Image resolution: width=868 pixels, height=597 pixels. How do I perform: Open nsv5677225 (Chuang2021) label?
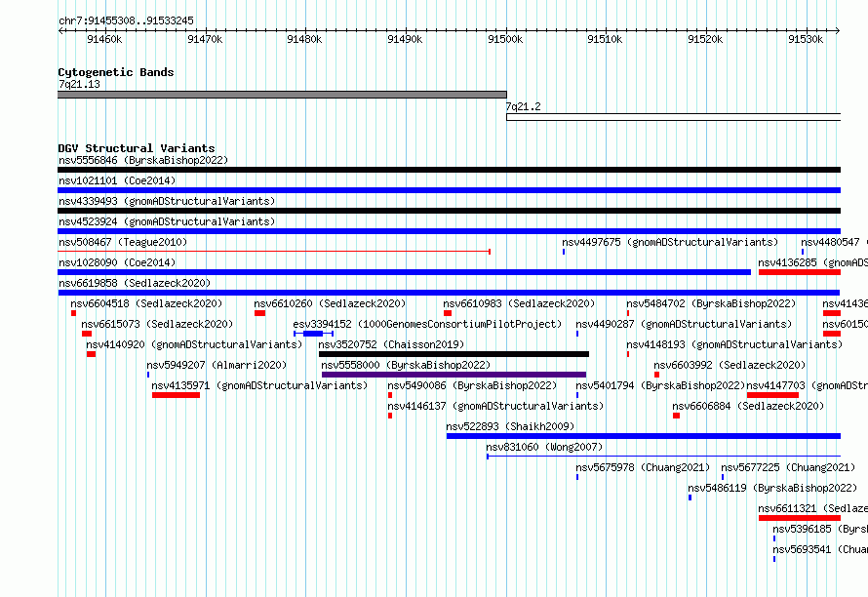(788, 467)
